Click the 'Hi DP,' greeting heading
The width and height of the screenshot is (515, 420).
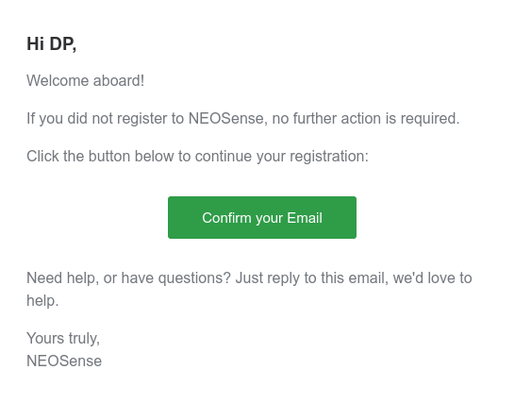pos(52,44)
